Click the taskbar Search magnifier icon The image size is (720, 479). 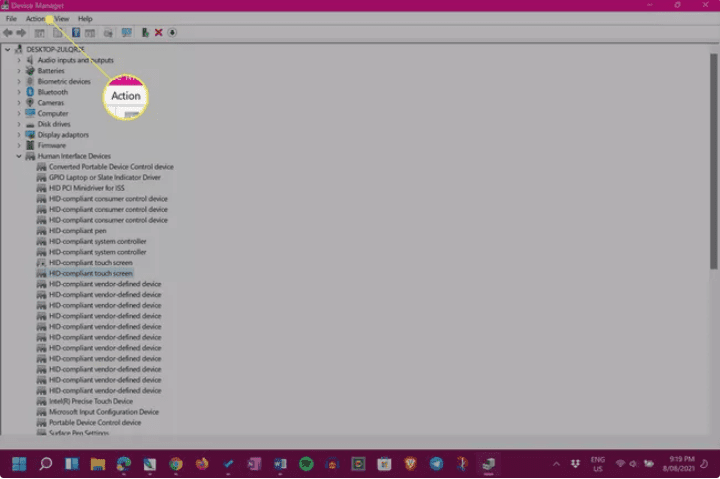45,464
